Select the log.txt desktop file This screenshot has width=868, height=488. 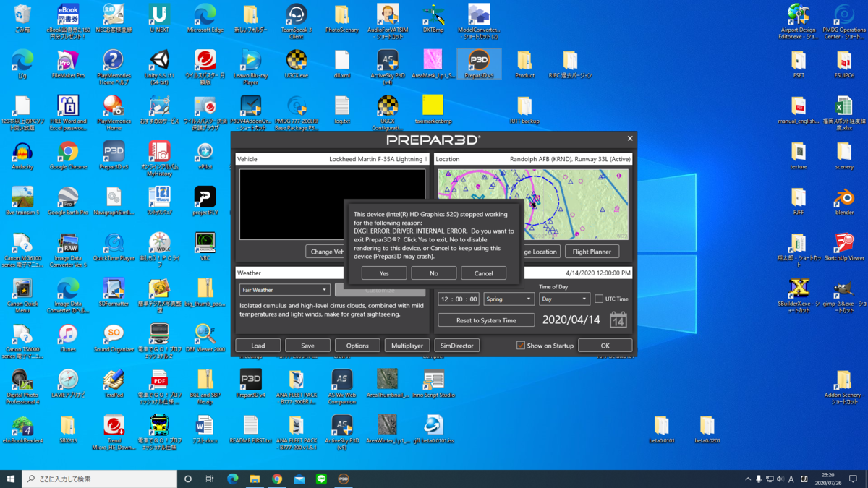coord(341,110)
